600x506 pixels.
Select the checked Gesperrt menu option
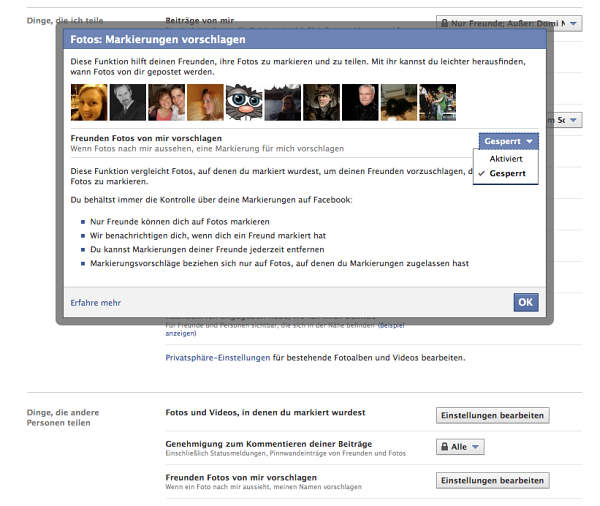[505, 173]
